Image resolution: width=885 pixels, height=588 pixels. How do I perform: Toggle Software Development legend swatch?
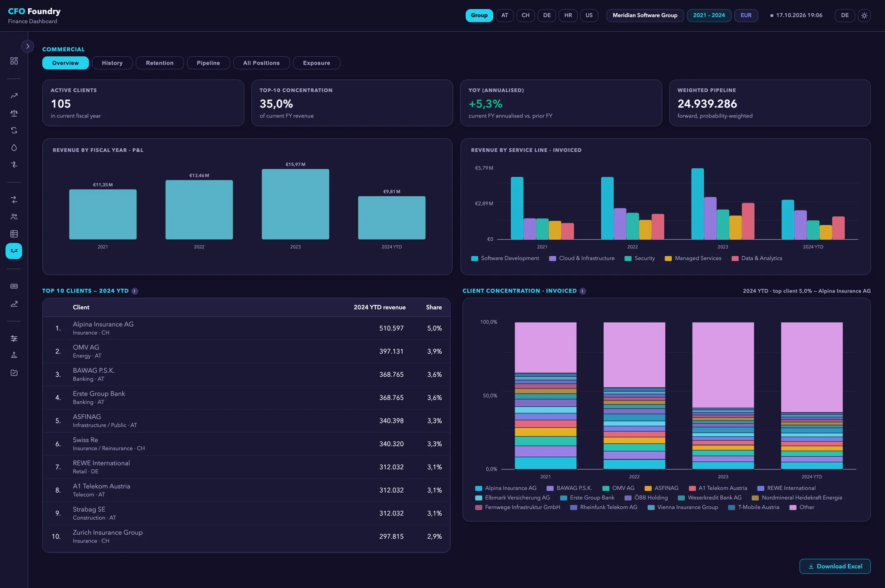point(474,258)
